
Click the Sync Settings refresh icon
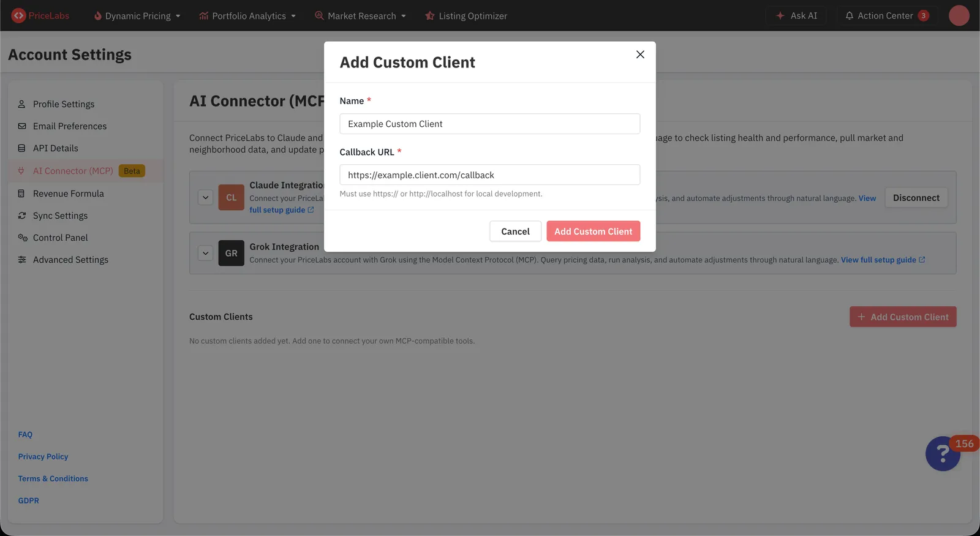point(22,216)
